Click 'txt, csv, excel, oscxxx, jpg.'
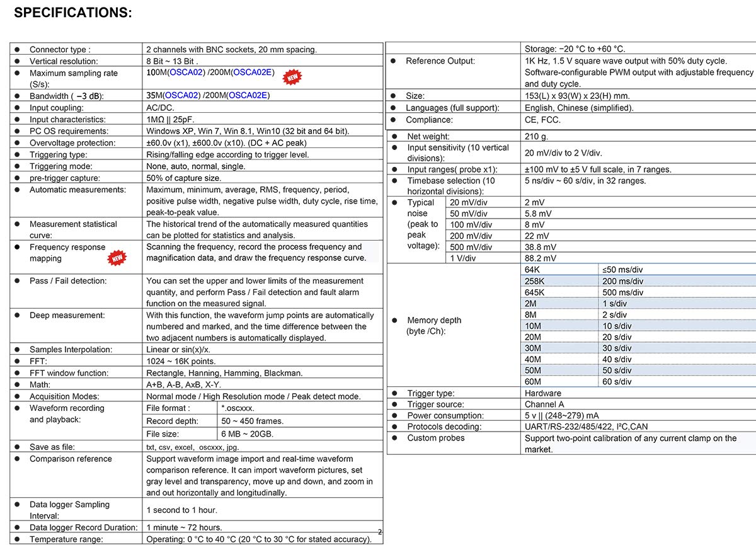 193,447
